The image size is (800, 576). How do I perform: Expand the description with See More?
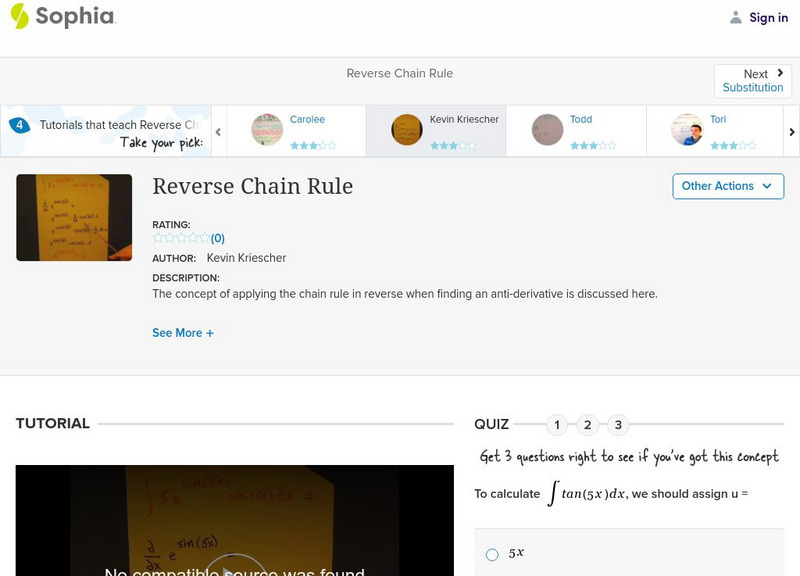(183, 332)
